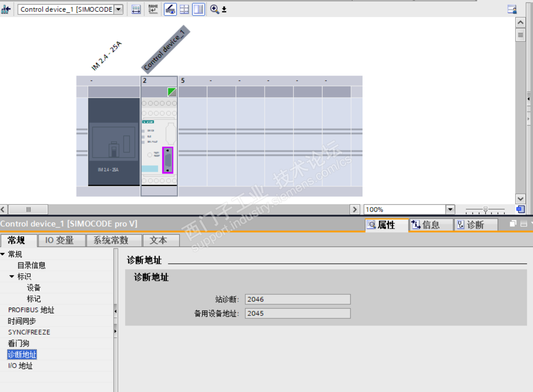The height and width of the screenshot is (392, 533).
Task: Select 时间同步 in the tree
Action: click(22, 321)
